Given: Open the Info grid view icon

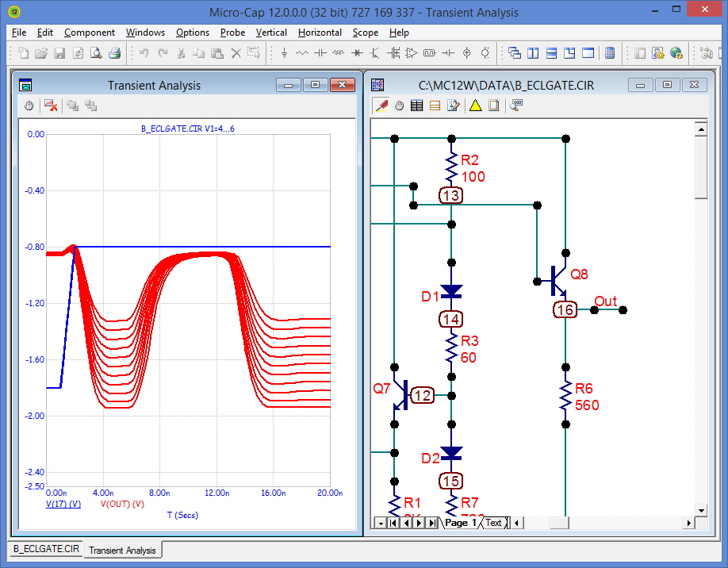Looking at the screenshot, I should pyautogui.click(x=417, y=105).
